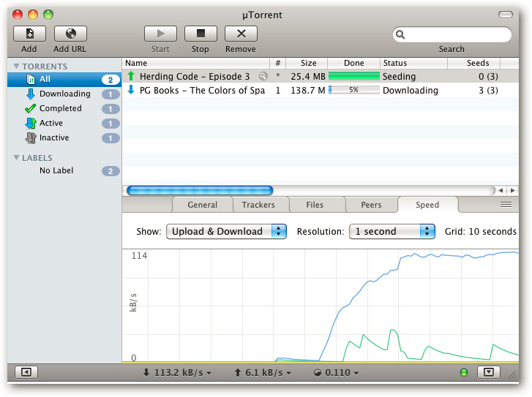This screenshot has height=397, width=532.
Task: Sort by the Size column header
Action: coord(307,63)
